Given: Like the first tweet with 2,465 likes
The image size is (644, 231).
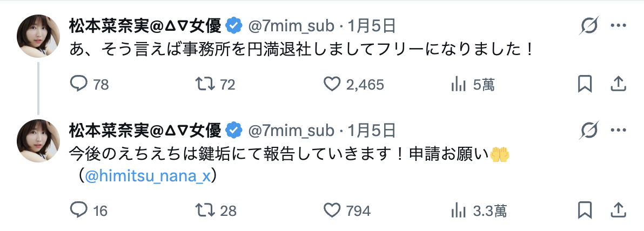Looking at the screenshot, I should point(331,84).
